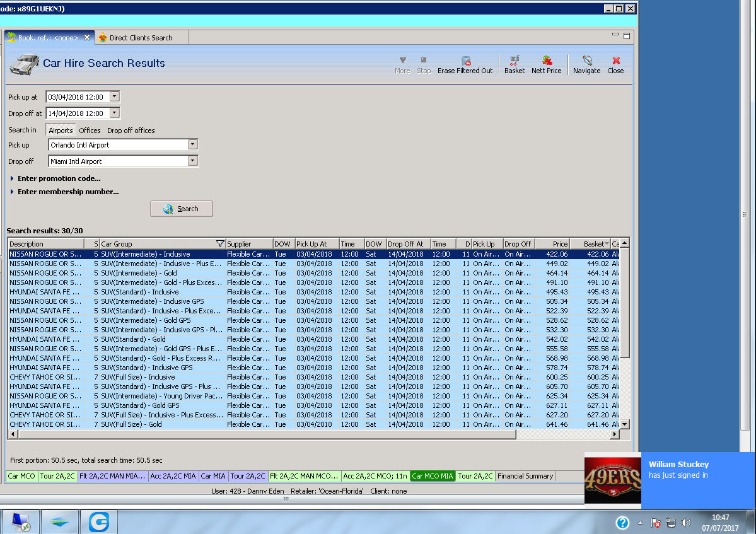Open the second taskbar application
Screen dimensions: 756x534
pos(59,522)
